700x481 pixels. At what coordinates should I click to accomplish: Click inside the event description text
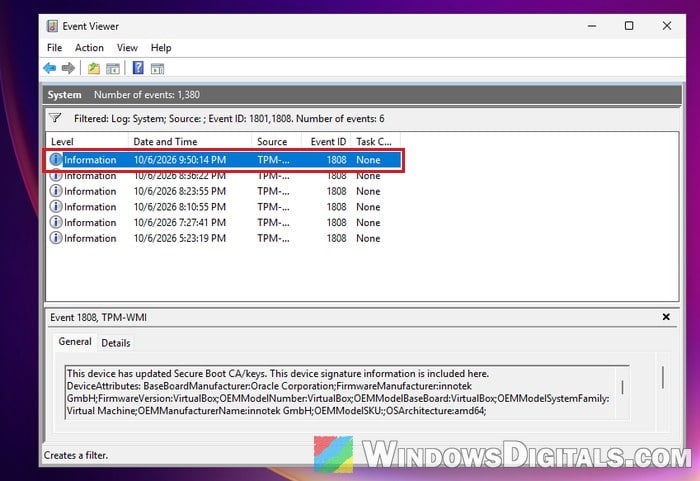point(342,392)
